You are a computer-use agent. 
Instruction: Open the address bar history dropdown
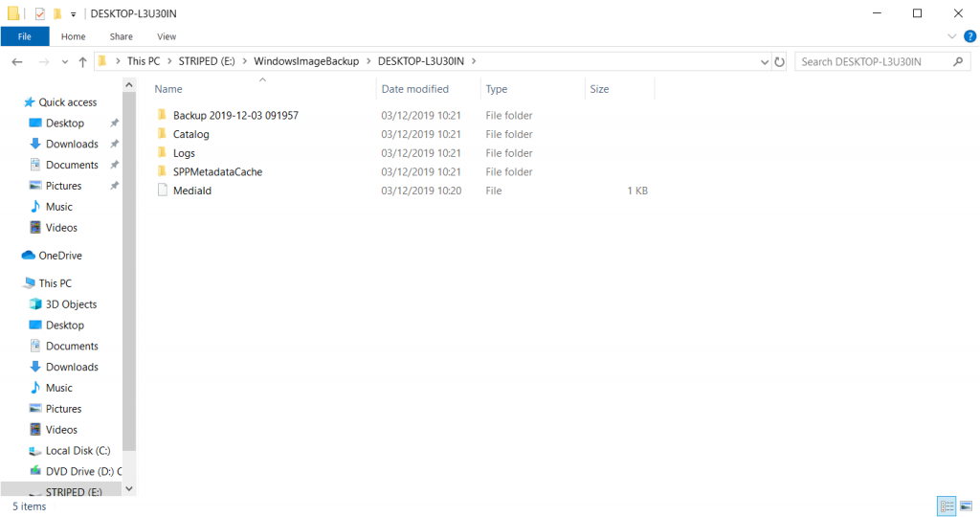765,61
